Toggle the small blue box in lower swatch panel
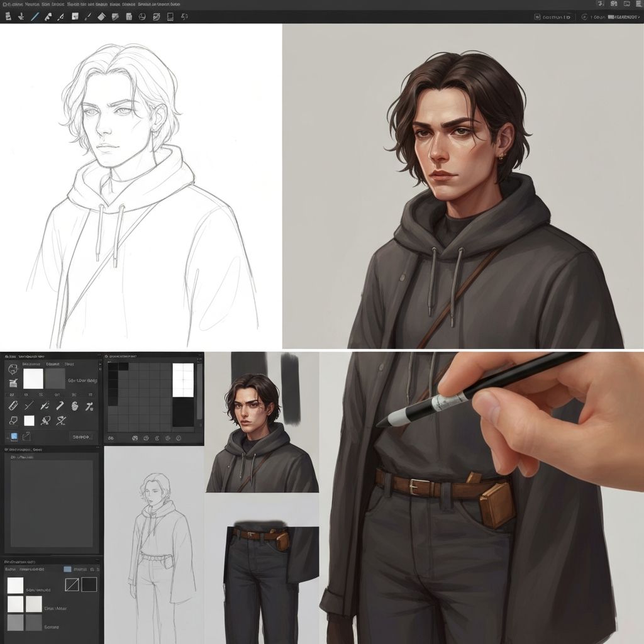Screen dimensions: 644x644 click(x=68, y=569)
